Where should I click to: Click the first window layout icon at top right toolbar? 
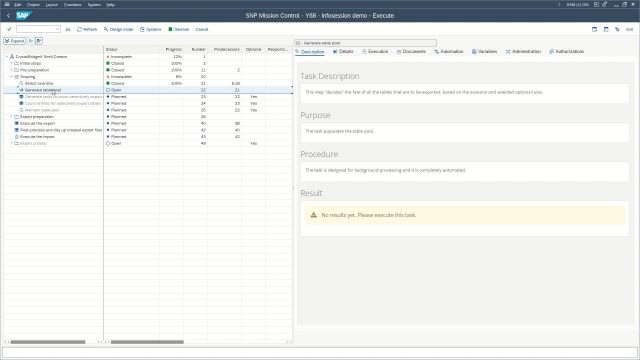[x=594, y=29]
